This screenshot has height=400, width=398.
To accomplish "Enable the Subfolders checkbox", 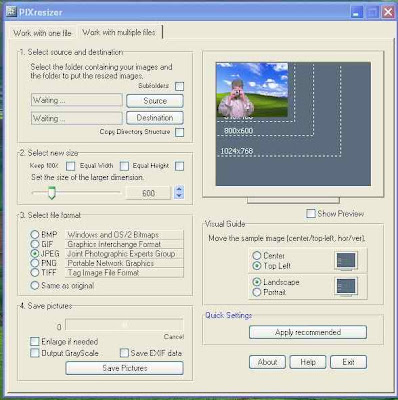I will (179, 86).
